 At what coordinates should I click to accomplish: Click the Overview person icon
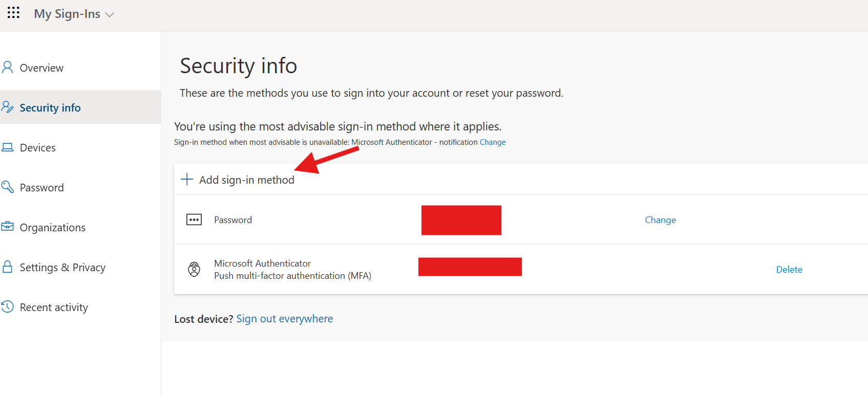click(7, 68)
